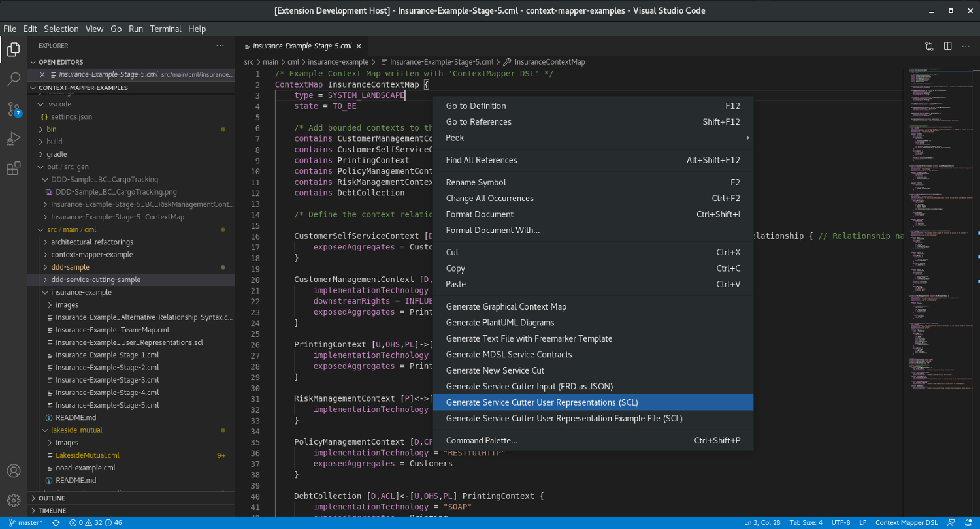Image resolution: width=980 pixels, height=529 pixels.
Task: Expand the ddd-service-cutting-sample folder
Action: [x=96, y=280]
